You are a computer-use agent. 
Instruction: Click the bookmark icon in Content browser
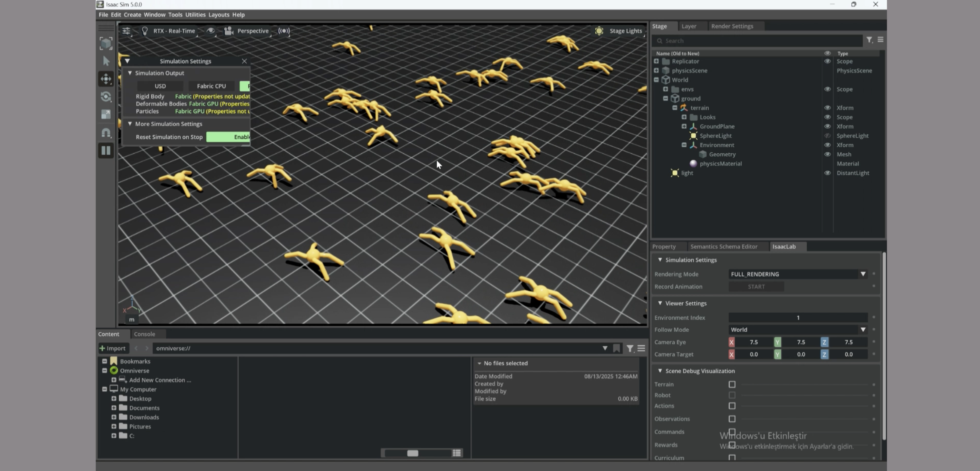pos(616,348)
